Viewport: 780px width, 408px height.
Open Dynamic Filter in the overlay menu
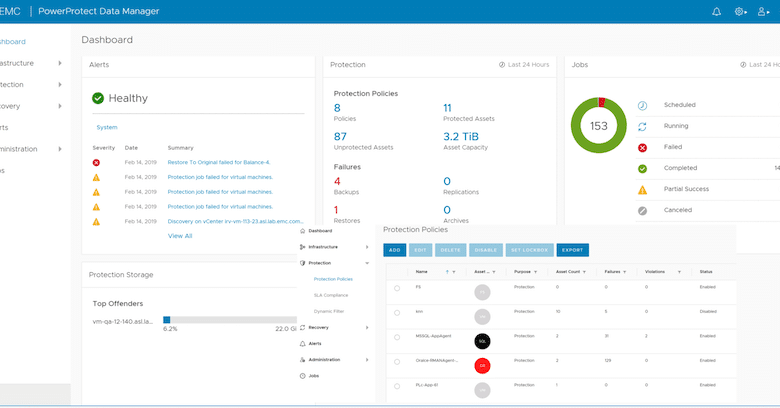tap(329, 311)
